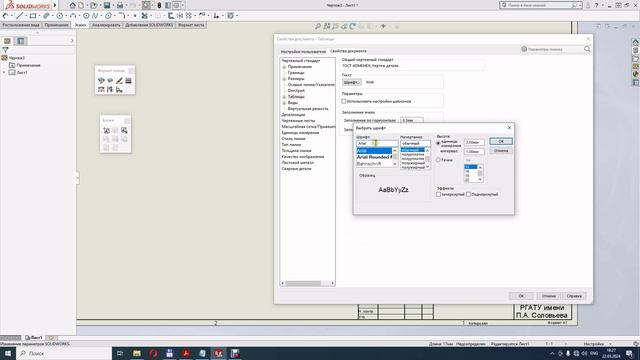The width and height of the screenshot is (640, 360).
Task: Open the Расположение вида ribbon tab
Action: [x=21, y=25]
